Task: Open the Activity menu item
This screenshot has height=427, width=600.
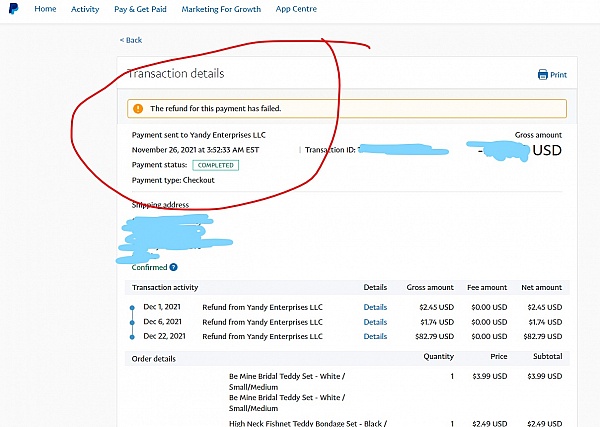Action: [85, 9]
